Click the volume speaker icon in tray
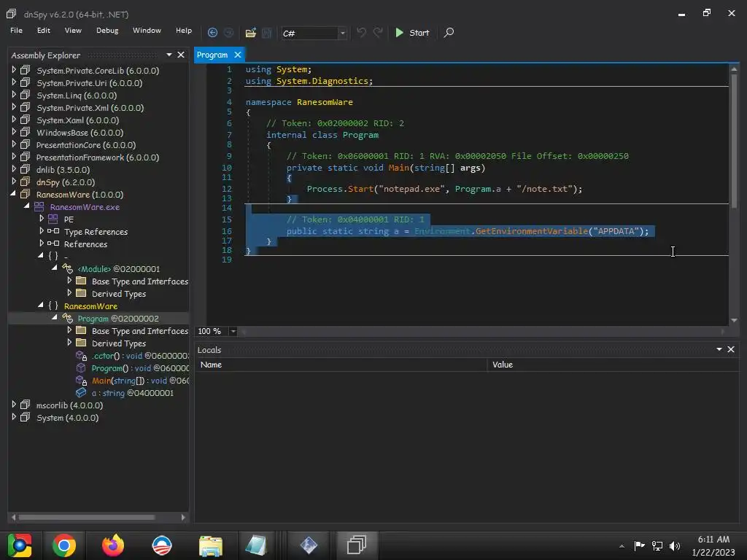The height and width of the screenshot is (560, 747). pyautogui.click(x=675, y=545)
